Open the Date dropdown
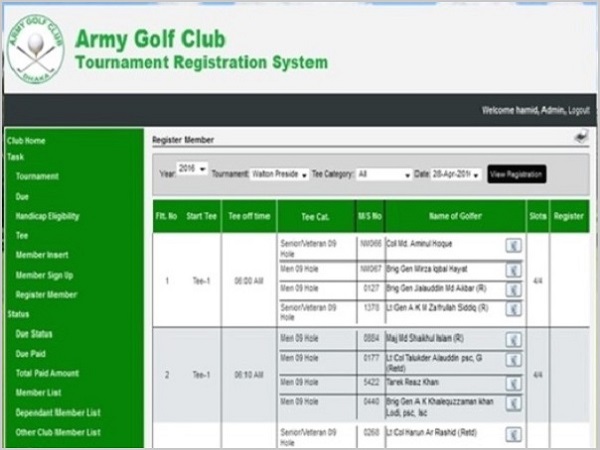Screen dimensions: 600x450 [x=456, y=174]
